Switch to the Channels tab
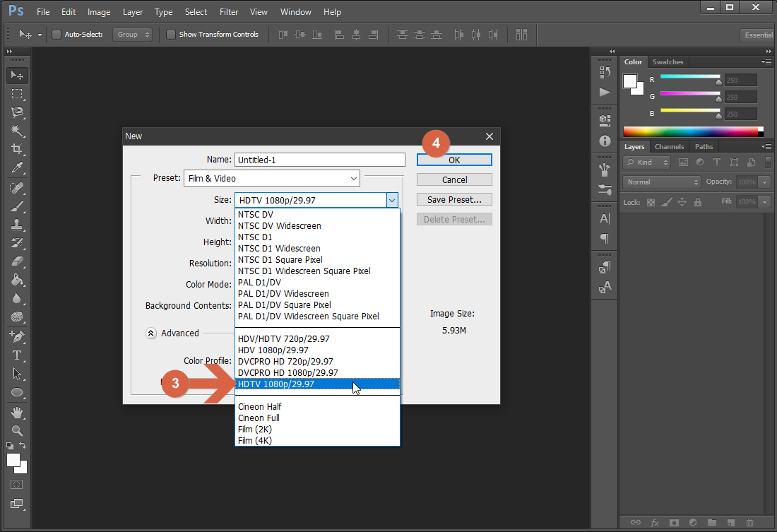 click(669, 147)
